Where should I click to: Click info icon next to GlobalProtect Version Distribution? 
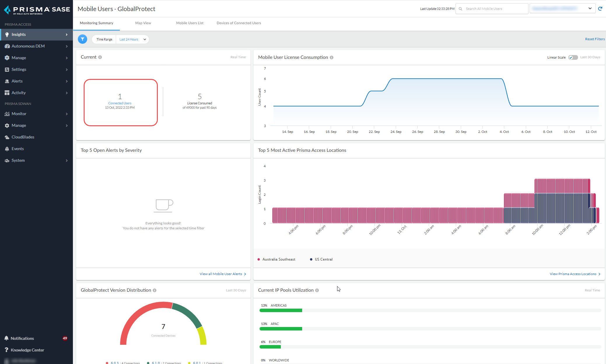point(155,290)
